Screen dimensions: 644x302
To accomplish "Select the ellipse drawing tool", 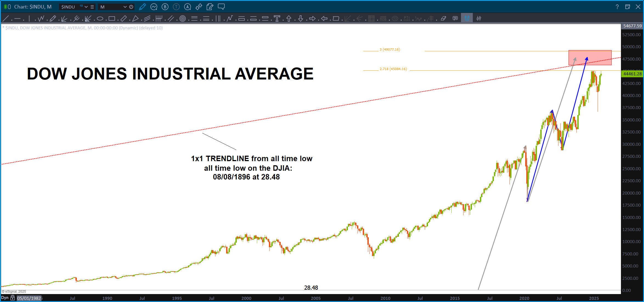I will coord(100,19).
